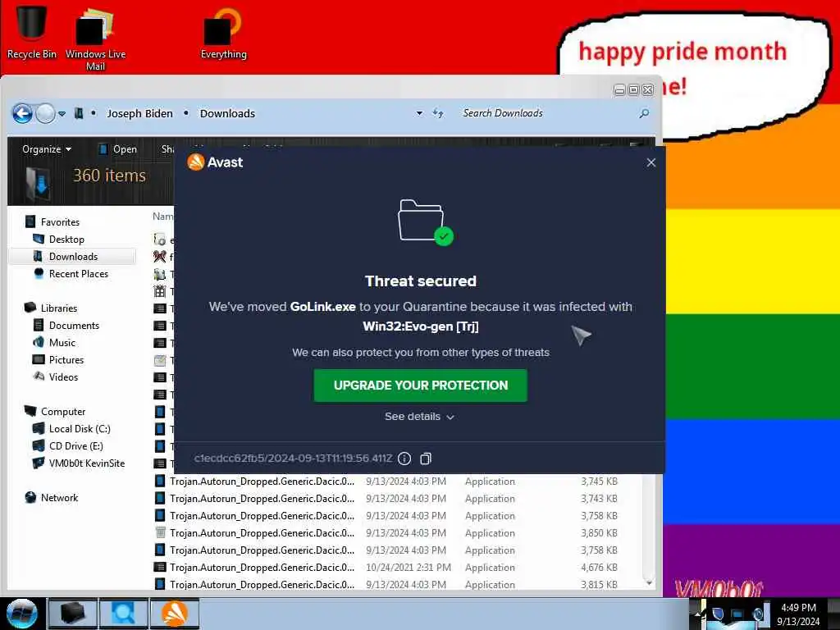Click Downloads in the address breadcrumb
The height and width of the screenshot is (630, 840).
[227, 113]
